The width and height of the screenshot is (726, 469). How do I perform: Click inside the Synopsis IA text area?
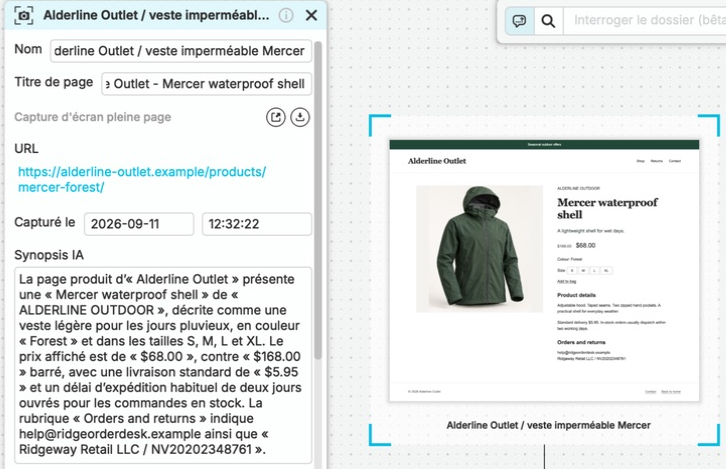(x=163, y=365)
